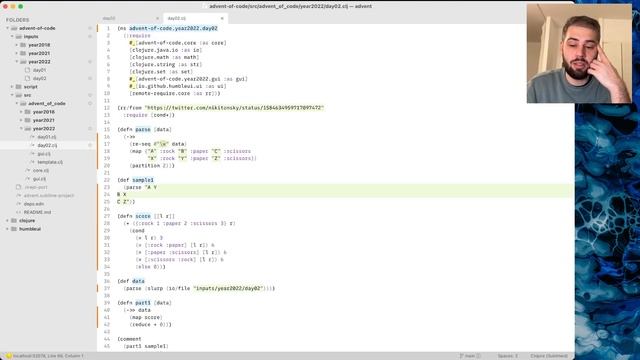Click the git branch main indicator
The width and height of the screenshot is (640, 360).
(x=469, y=356)
